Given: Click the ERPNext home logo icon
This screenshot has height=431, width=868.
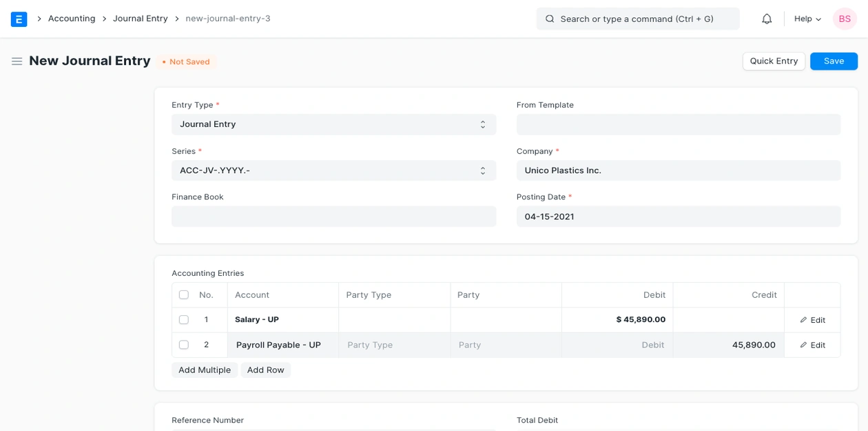Looking at the screenshot, I should (19, 19).
